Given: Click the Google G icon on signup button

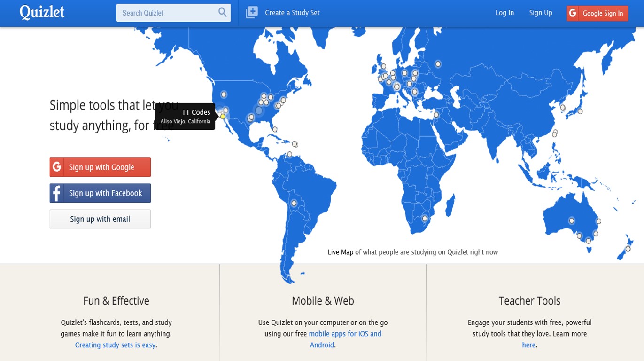Looking at the screenshot, I should tap(56, 167).
